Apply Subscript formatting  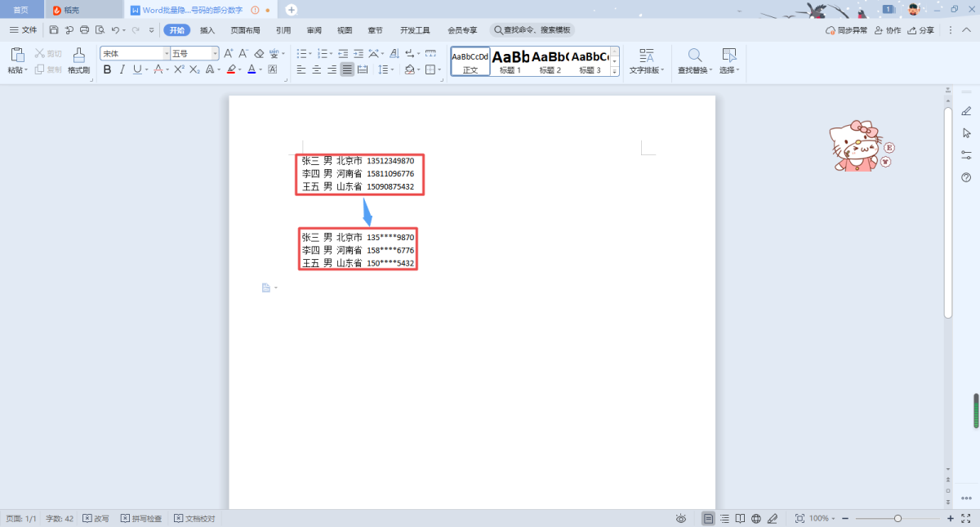point(194,69)
